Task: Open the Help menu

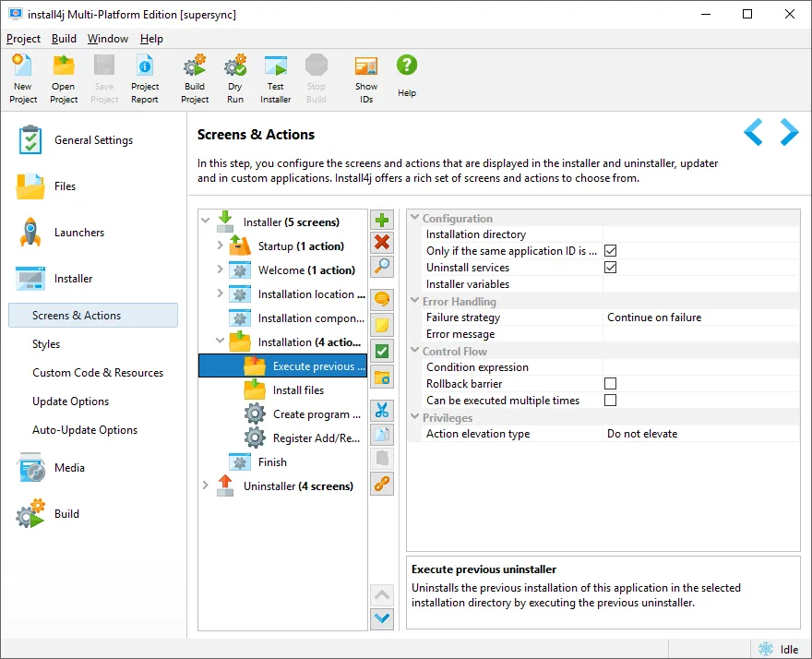Action: click(151, 39)
